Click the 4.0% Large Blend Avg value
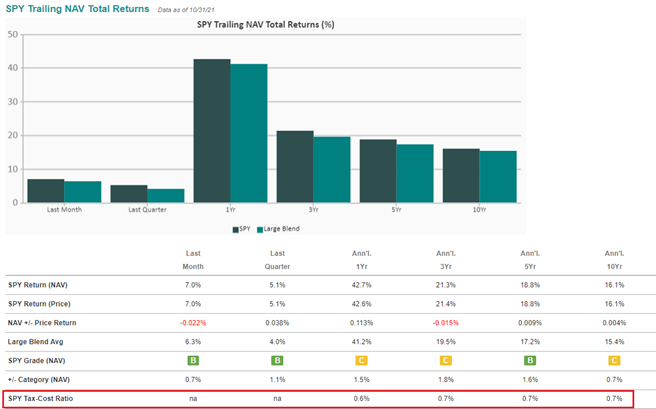 tap(277, 342)
